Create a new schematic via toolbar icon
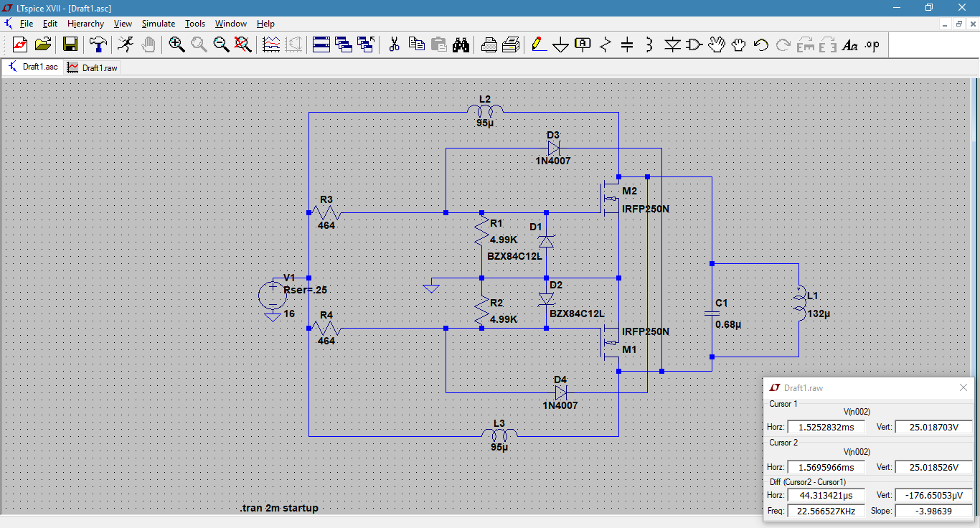 (x=20, y=44)
